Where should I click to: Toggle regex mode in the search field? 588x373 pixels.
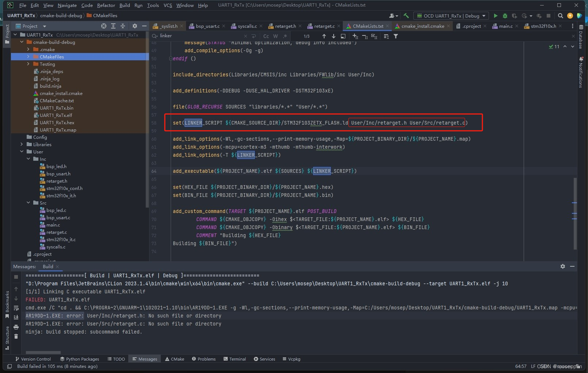pos(285,36)
